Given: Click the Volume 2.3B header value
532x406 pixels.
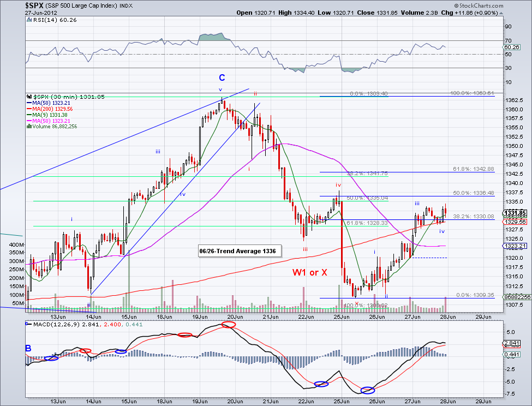Looking at the screenshot, I should (419, 13).
